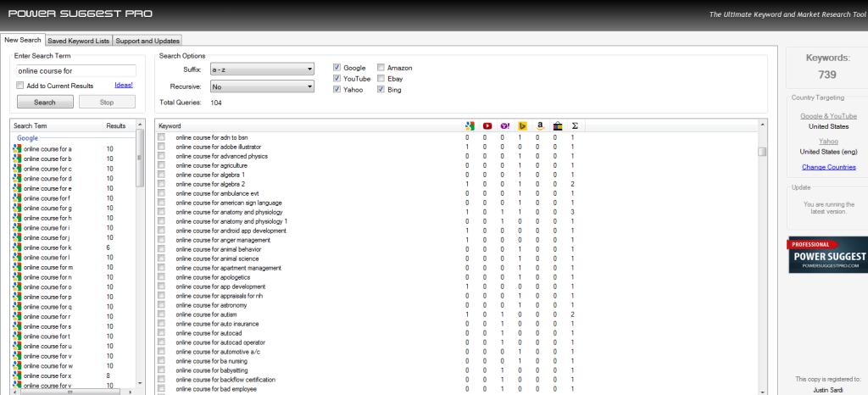Viewport: 868px width, 395px height.
Task: Sort by the Sigma total column
Action: [x=575, y=125]
